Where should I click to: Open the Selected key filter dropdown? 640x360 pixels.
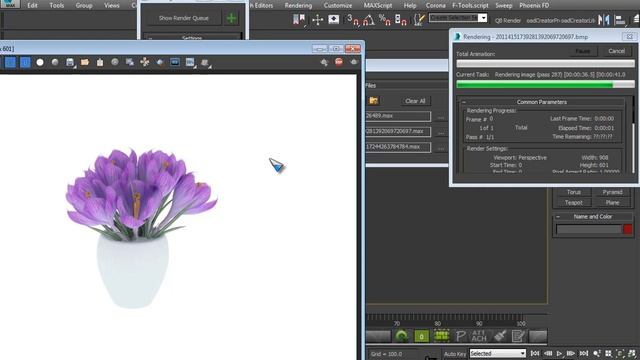497,353
